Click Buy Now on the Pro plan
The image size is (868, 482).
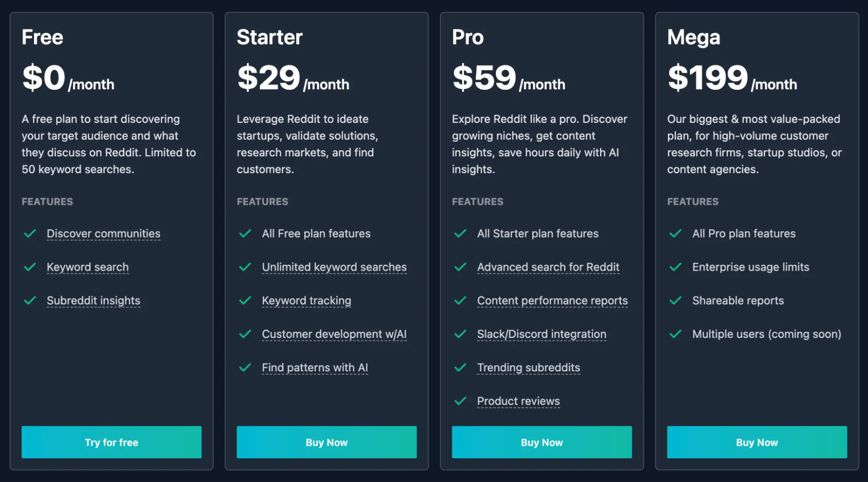[541, 442]
